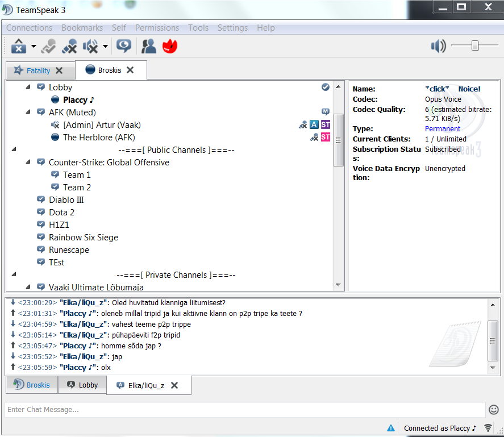The width and height of the screenshot is (504, 437).
Task: Click the Lobby default channel checkmark icon
Action: [325, 87]
